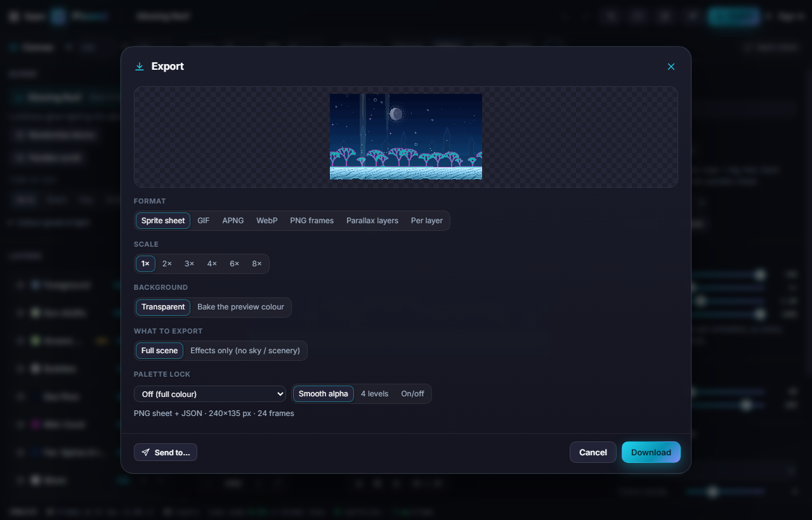Select Per layer format

pos(427,221)
